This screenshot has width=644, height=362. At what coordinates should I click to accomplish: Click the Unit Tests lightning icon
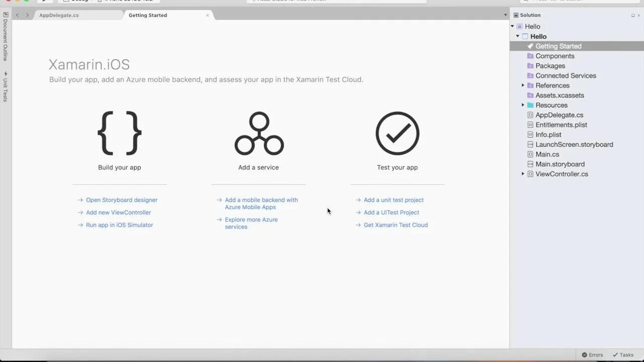coord(6,74)
